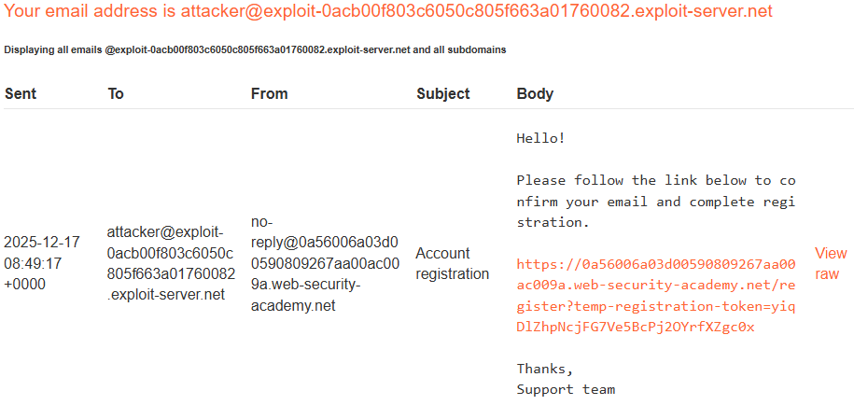Click the To column header
The image size is (868, 405).
click(x=116, y=93)
